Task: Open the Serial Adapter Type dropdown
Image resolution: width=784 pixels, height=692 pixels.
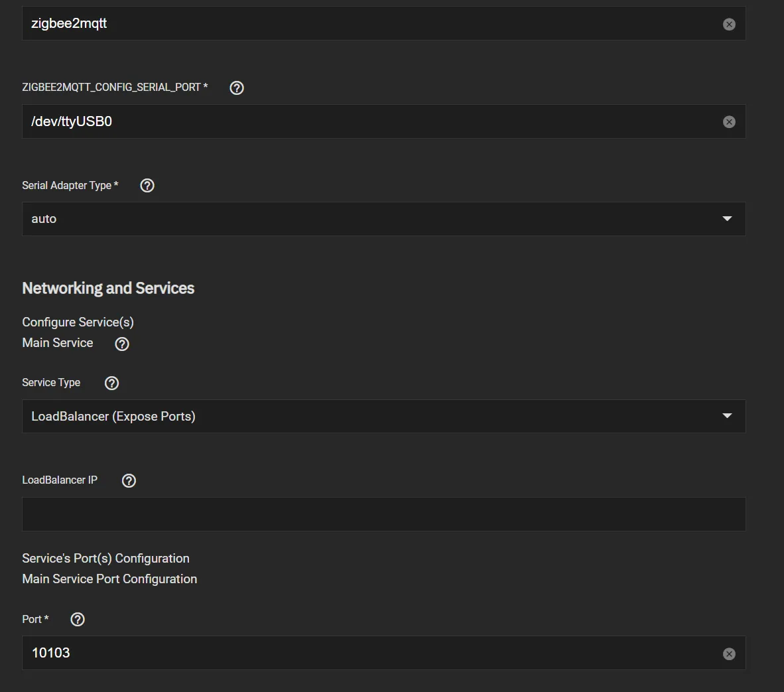Action: click(383, 219)
